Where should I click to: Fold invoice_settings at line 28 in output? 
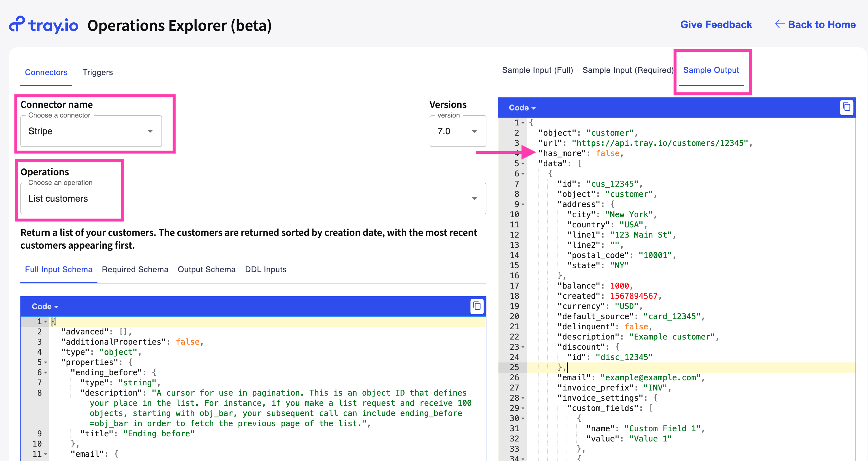point(523,398)
